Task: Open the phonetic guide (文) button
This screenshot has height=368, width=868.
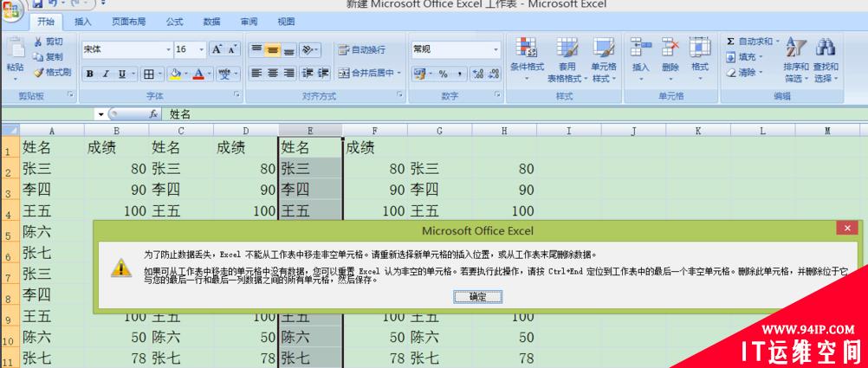Action: click(224, 74)
